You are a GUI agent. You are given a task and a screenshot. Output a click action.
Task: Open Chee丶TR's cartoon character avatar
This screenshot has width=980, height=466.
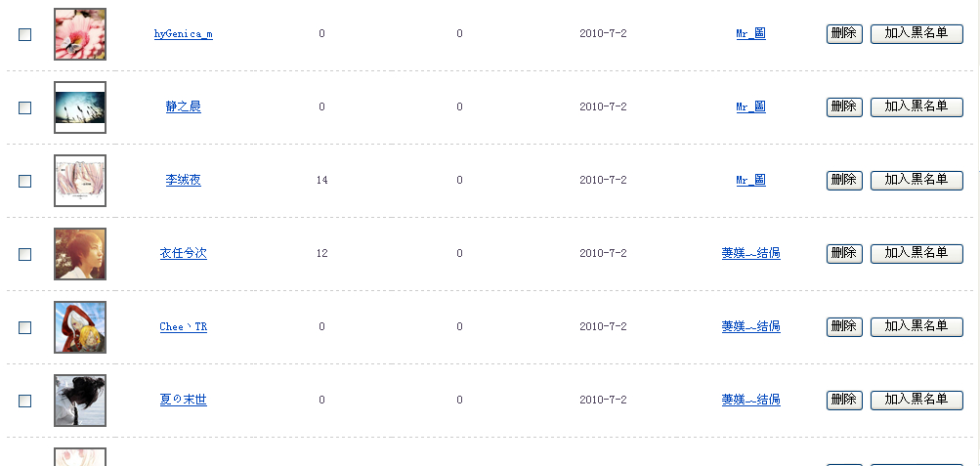[x=80, y=327]
